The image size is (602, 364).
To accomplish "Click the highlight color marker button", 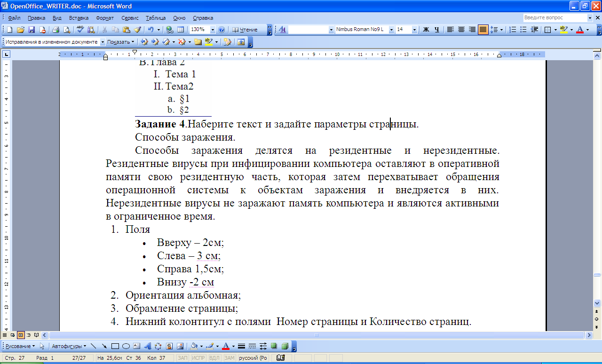I will tap(564, 30).
